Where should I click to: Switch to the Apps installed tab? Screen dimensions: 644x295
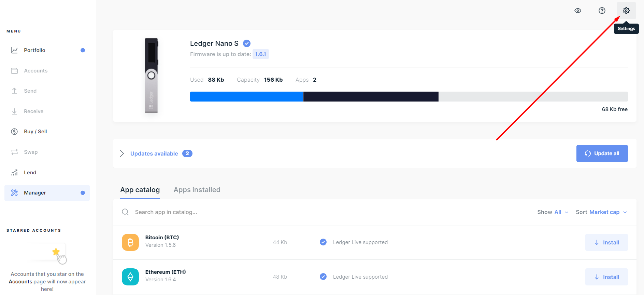(197, 190)
